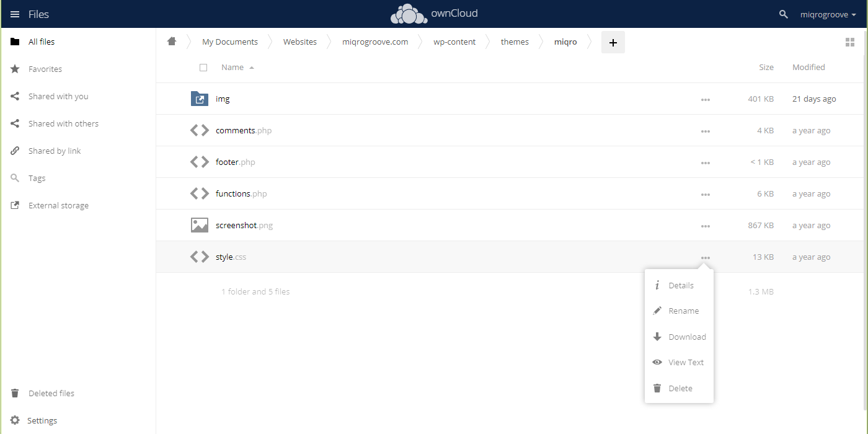Open Deleted files in sidebar
The height and width of the screenshot is (434, 868).
click(x=77, y=393)
